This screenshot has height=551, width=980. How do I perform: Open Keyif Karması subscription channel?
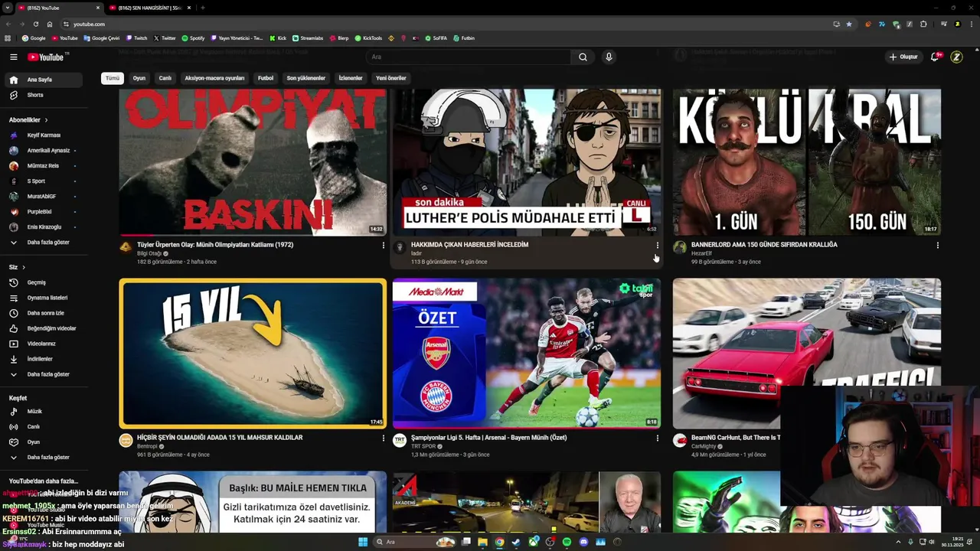point(43,135)
